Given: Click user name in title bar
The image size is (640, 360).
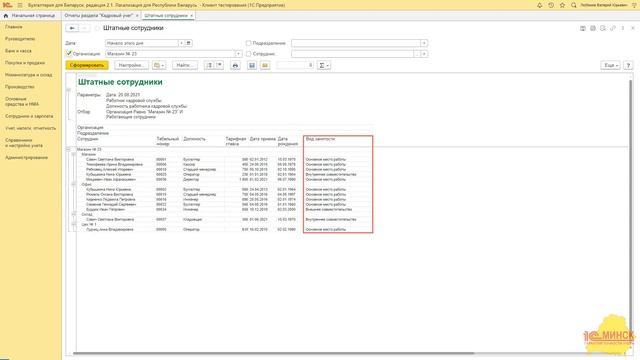Looking at the screenshot, I should (x=604, y=5).
